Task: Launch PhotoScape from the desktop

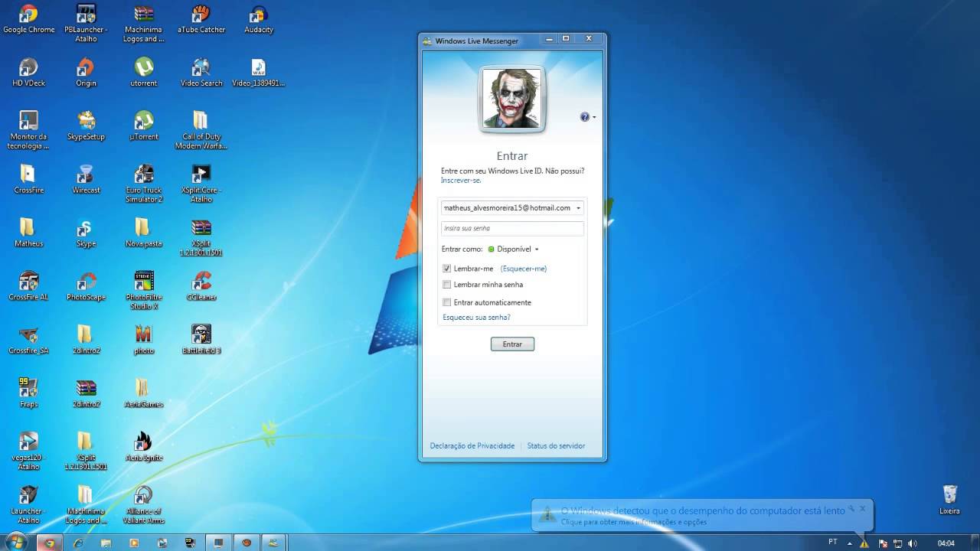Action: 86,288
